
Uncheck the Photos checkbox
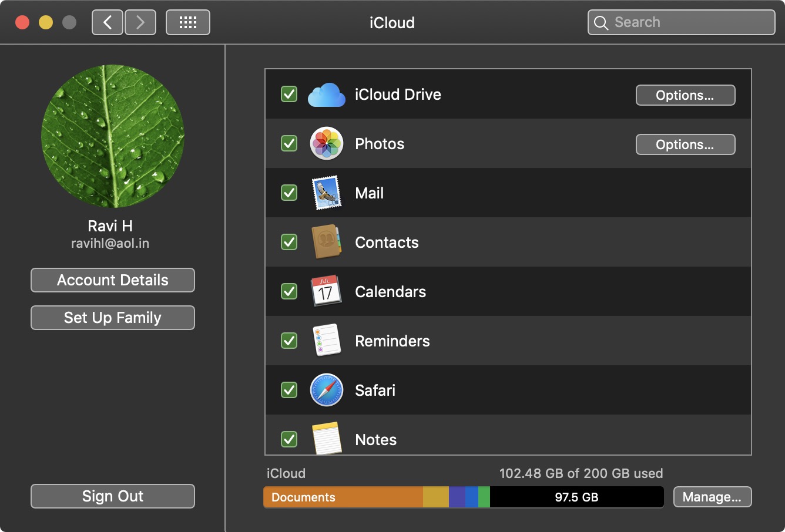coord(289,143)
